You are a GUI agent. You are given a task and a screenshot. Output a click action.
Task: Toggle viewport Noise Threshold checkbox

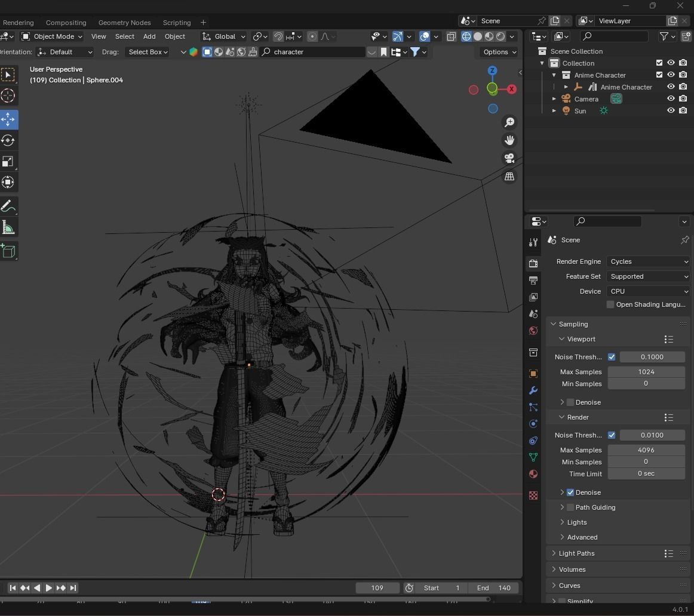tap(612, 357)
